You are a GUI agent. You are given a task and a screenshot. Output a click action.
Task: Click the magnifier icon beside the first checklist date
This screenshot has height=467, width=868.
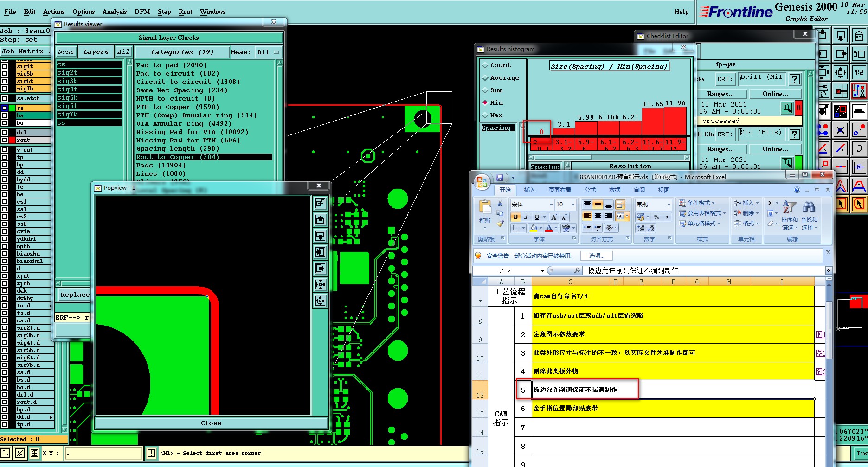[x=787, y=108]
